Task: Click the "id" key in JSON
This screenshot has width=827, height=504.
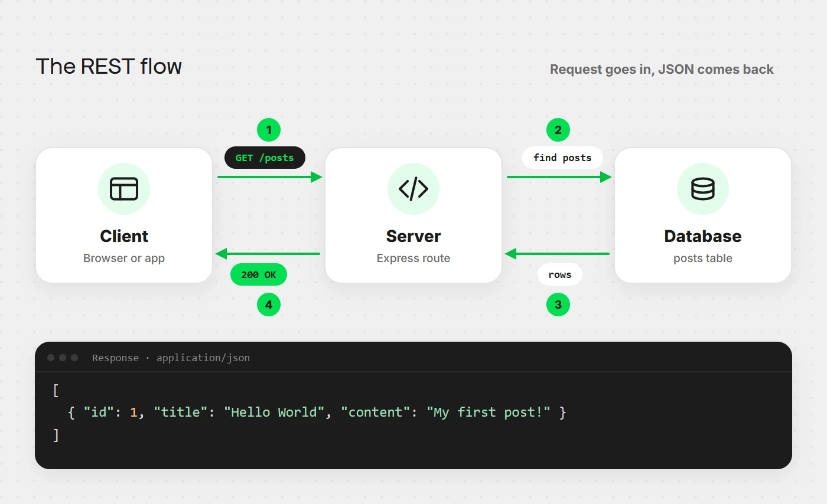Action: click(99, 412)
